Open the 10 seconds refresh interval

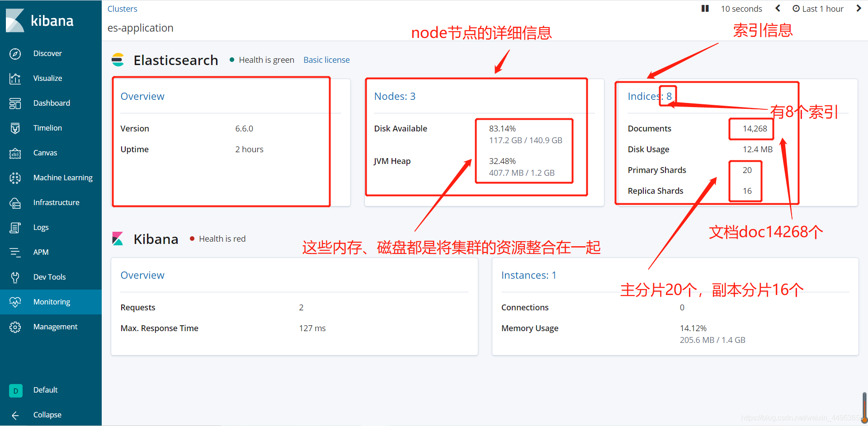pyautogui.click(x=741, y=9)
